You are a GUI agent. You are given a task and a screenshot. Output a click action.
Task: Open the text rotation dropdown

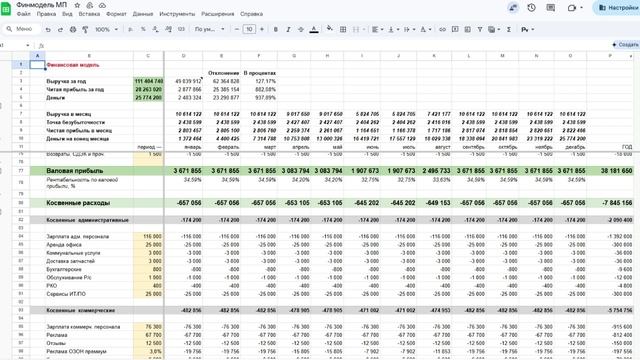tap(426, 29)
